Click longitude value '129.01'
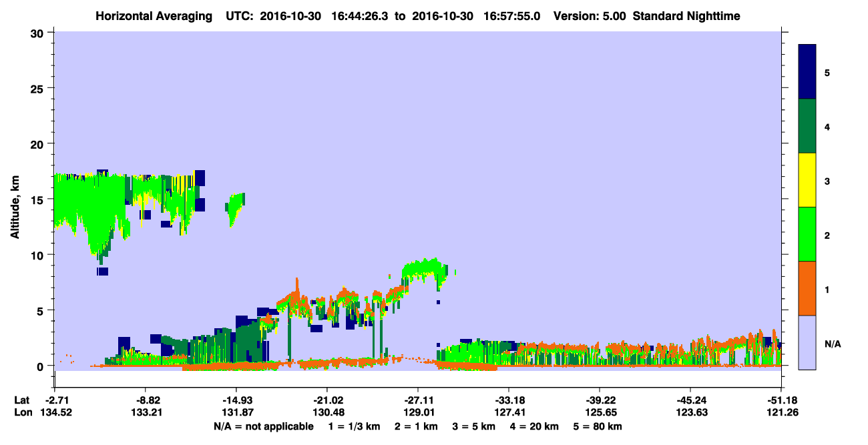This screenshot has height=445, width=868. pyautogui.click(x=418, y=412)
